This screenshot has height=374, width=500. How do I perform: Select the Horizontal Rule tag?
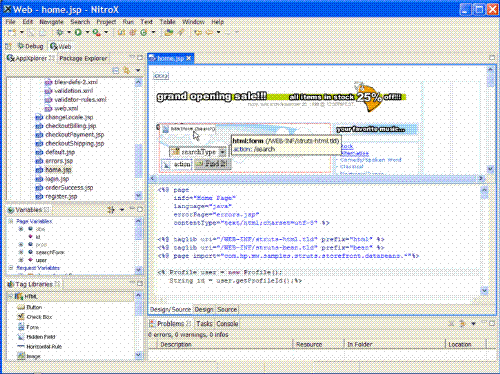[x=40, y=347]
